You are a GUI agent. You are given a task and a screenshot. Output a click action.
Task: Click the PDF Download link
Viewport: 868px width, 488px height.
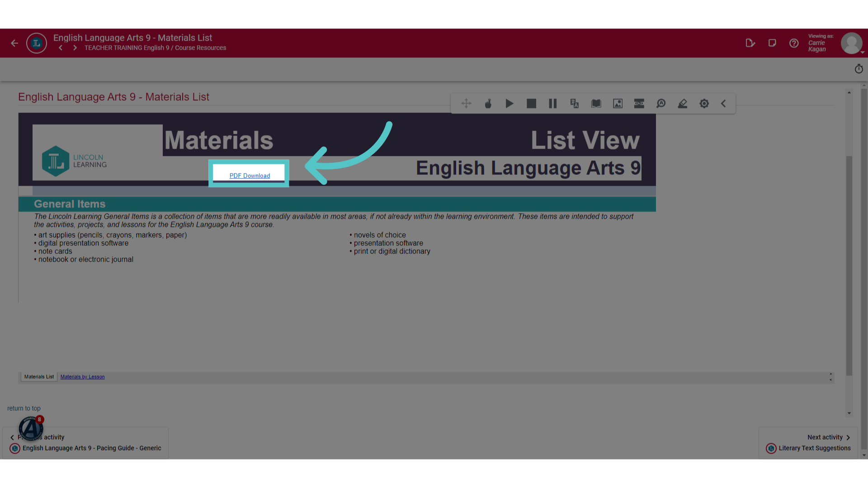250,176
